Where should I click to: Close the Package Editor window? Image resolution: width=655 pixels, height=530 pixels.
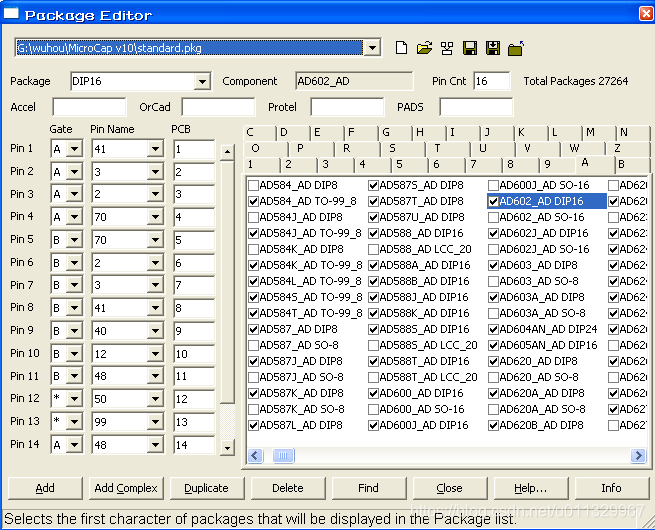tap(646, 14)
